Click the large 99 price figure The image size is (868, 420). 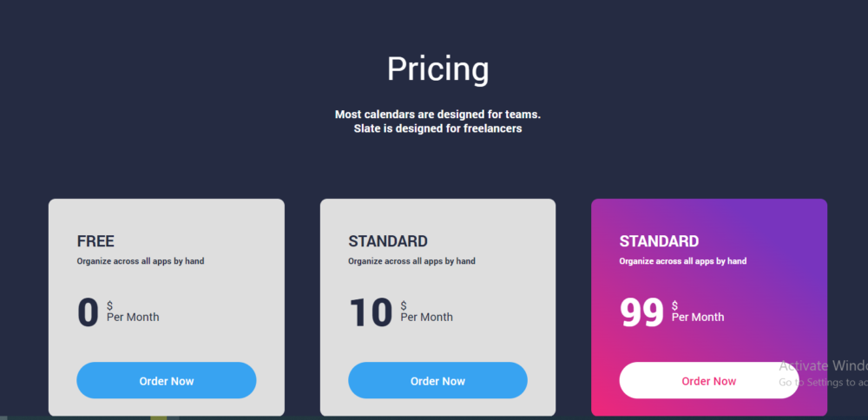642,312
